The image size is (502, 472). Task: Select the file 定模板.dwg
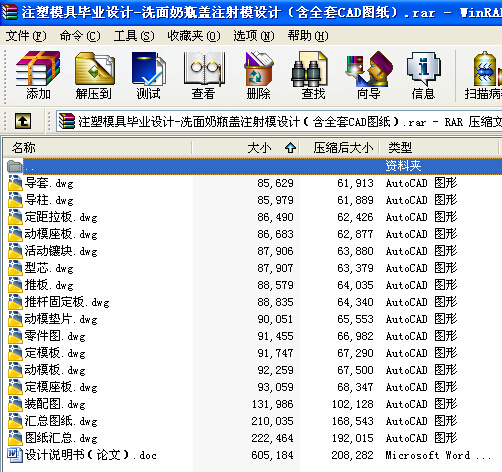(55, 353)
